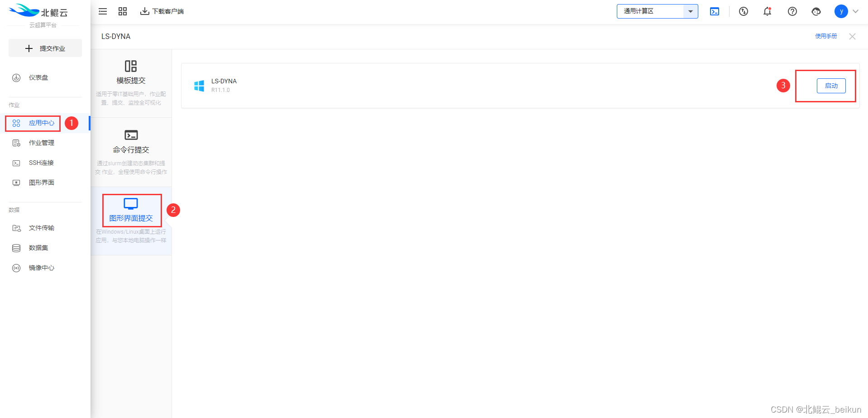Open 图形界面 in the sidebar
The image size is (868, 418).
pos(45,183)
